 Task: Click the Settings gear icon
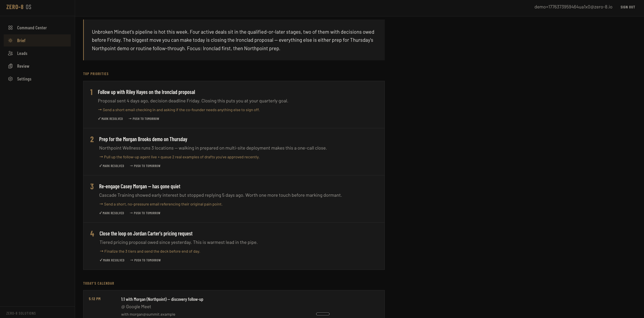[10, 79]
